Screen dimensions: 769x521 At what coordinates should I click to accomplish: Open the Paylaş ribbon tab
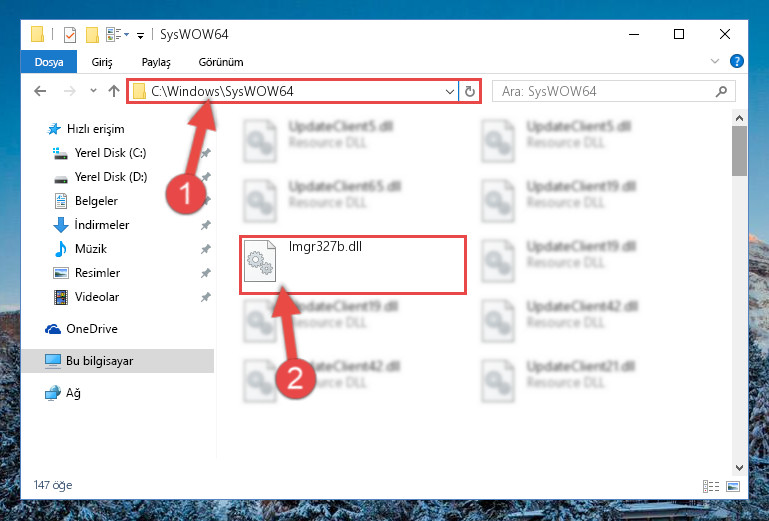pos(156,62)
